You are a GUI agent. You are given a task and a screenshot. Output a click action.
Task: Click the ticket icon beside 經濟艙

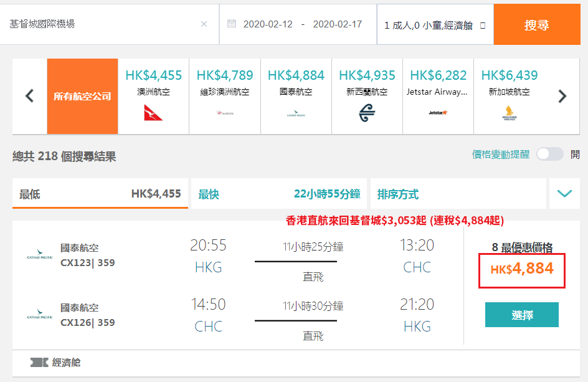[x=39, y=362]
